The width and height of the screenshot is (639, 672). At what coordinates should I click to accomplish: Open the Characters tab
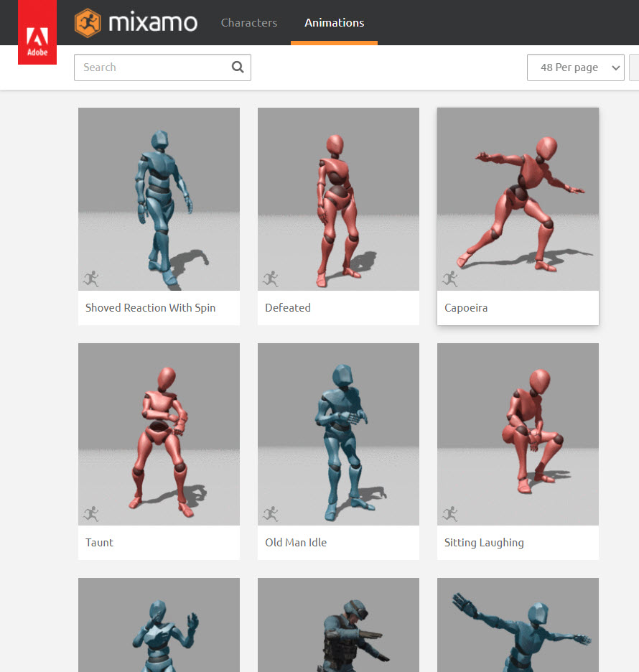coord(249,23)
